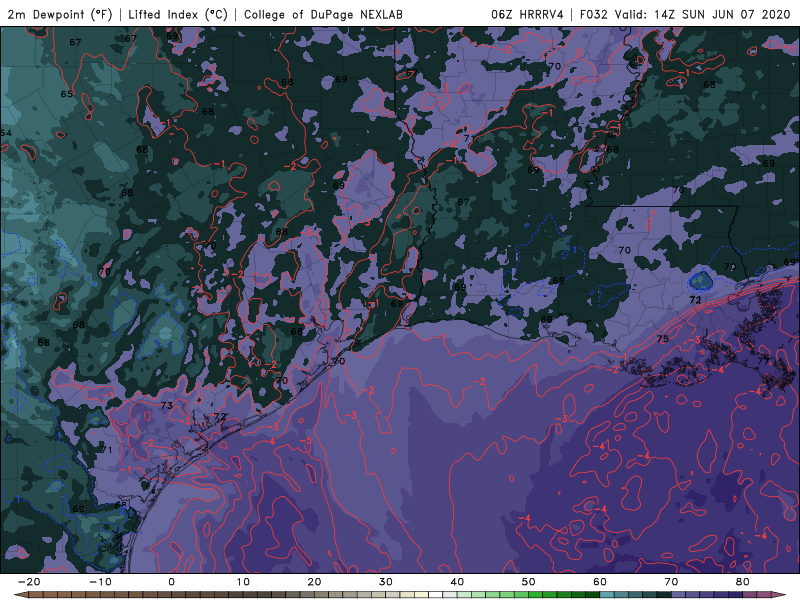Click the "06Z HRRRV4" model run text
The image size is (800, 600).
(x=527, y=14)
